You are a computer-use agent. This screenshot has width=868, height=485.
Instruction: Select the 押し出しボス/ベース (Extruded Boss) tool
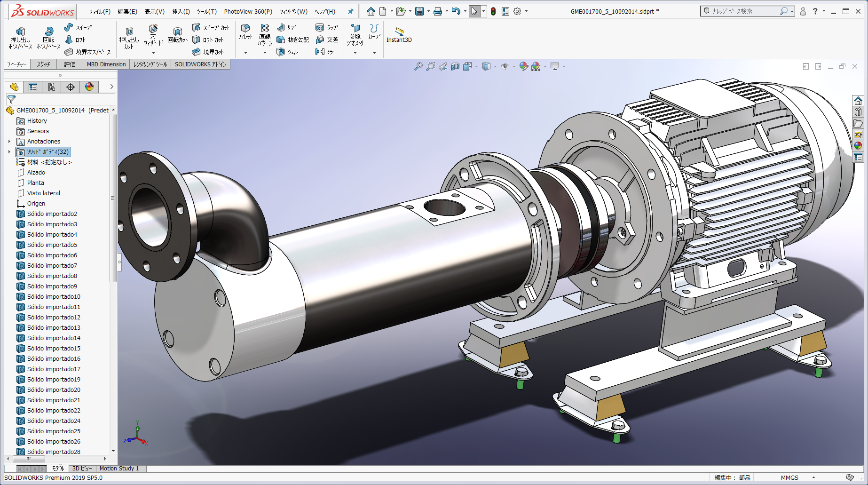tap(21, 36)
